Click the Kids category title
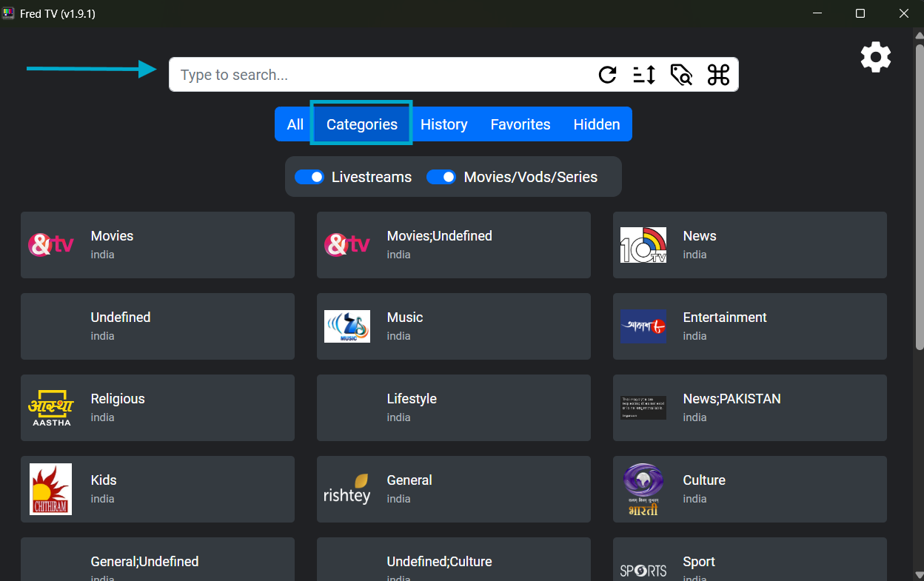The image size is (924, 581). (x=104, y=480)
